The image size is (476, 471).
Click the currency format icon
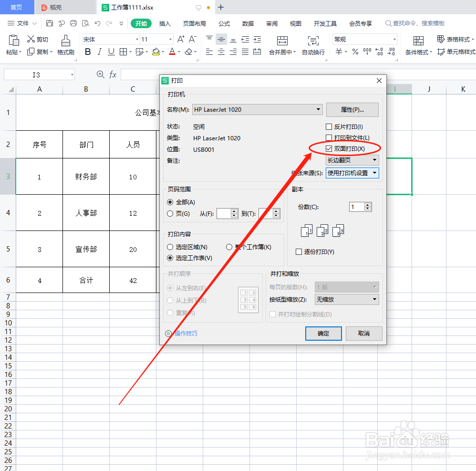tap(339, 52)
